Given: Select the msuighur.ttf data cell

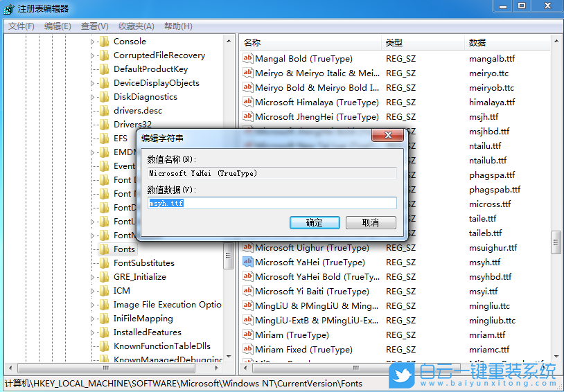Looking at the screenshot, I should click(493, 247).
